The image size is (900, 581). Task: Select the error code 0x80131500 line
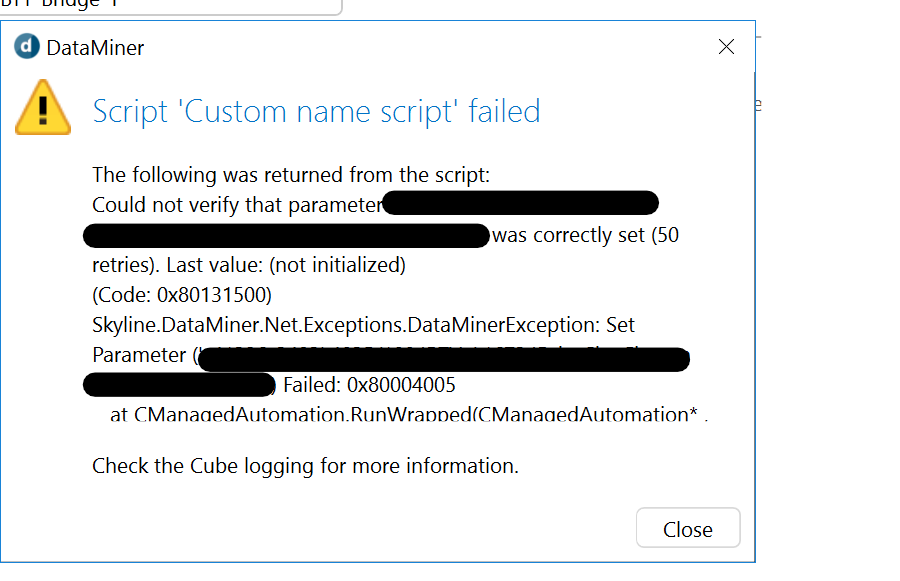click(x=182, y=295)
